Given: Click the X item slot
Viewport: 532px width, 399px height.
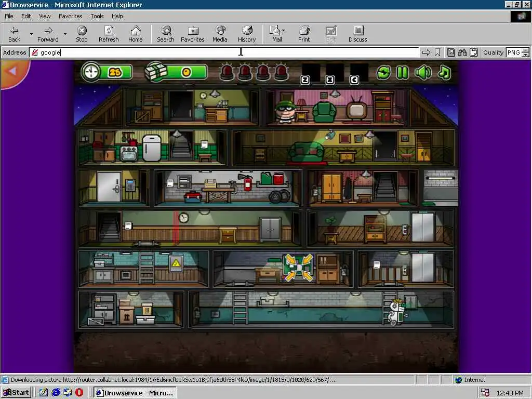Looking at the screenshot, I should coord(335,73).
